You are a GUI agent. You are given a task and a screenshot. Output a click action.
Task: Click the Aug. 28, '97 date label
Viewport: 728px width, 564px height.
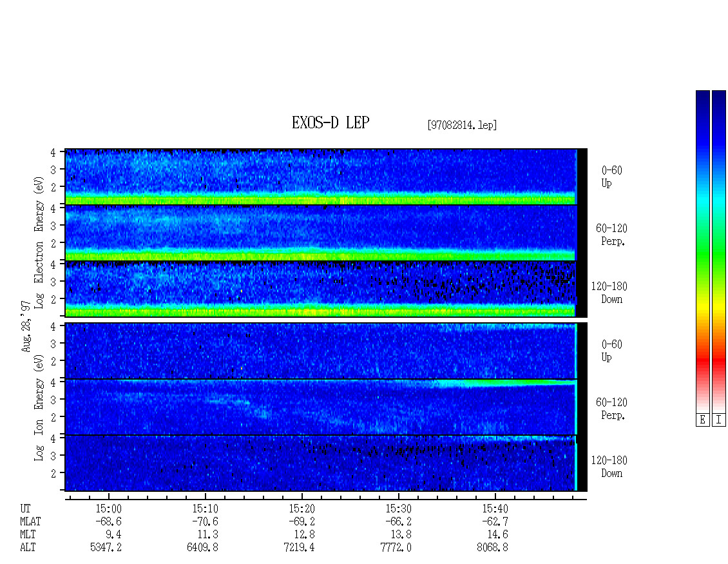tap(26, 326)
